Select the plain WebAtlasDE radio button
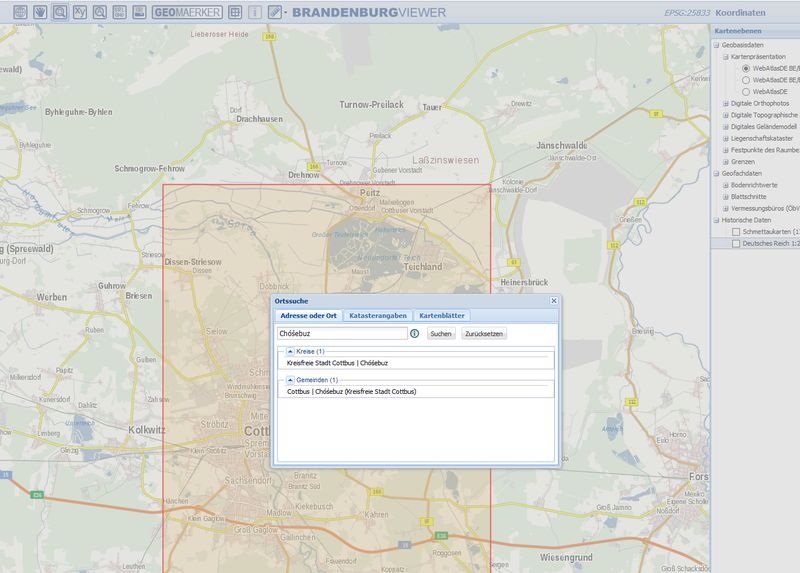The image size is (800, 573). (x=746, y=92)
